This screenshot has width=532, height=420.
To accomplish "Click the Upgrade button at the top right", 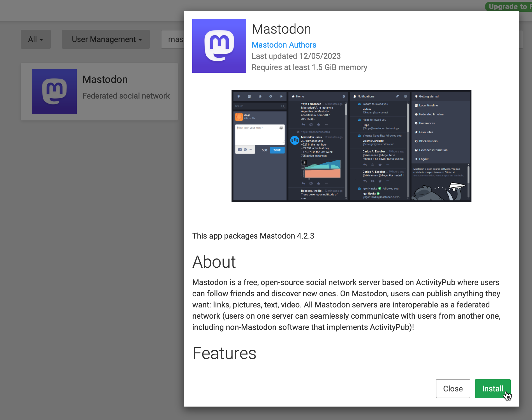I will (509, 6).
